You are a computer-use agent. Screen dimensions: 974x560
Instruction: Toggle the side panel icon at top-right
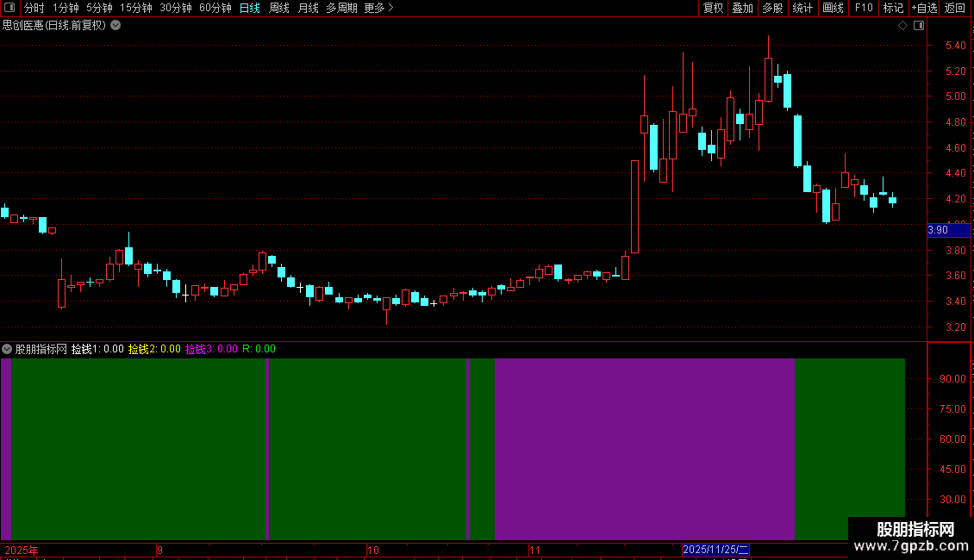[x=919, y=26]
